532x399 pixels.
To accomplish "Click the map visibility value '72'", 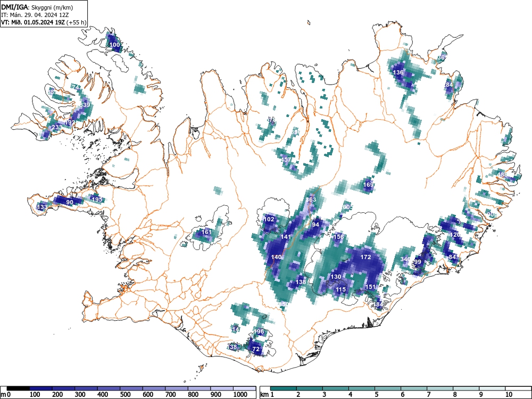I will coord(256,349).
